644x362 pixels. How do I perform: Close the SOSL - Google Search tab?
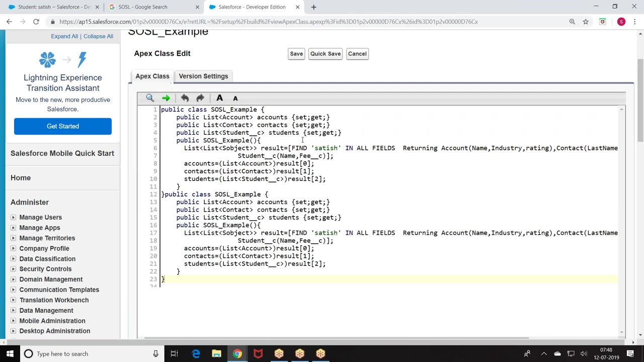(197, 7)
